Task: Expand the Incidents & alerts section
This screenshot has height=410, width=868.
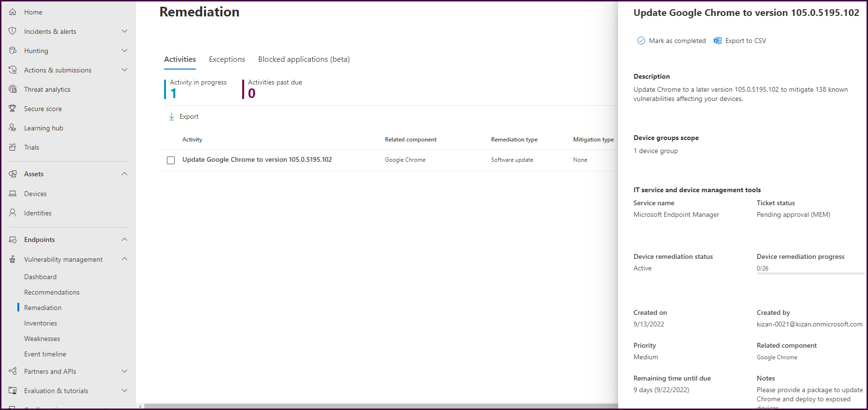Action: pos(124,31)
